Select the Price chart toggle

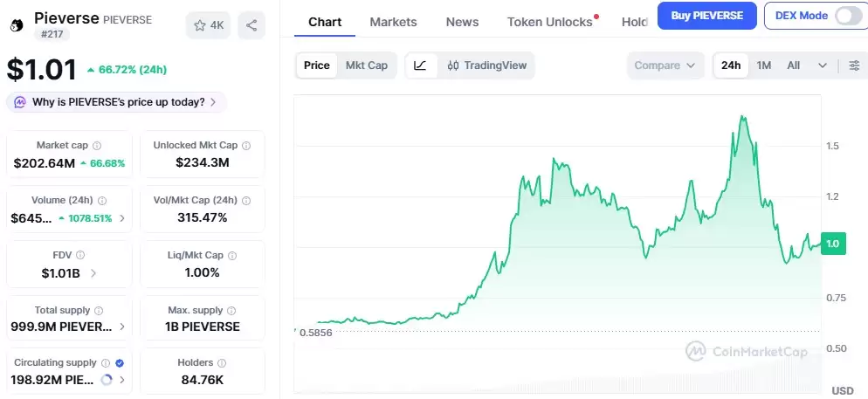coord(317,65)
